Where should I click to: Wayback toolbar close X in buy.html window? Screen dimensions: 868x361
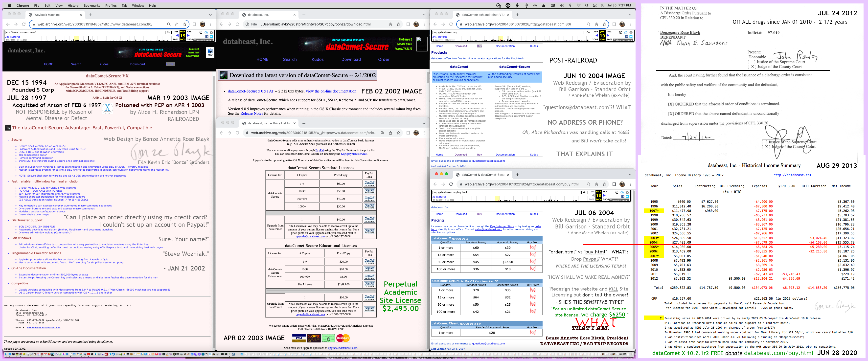click(x=627, y=192)
